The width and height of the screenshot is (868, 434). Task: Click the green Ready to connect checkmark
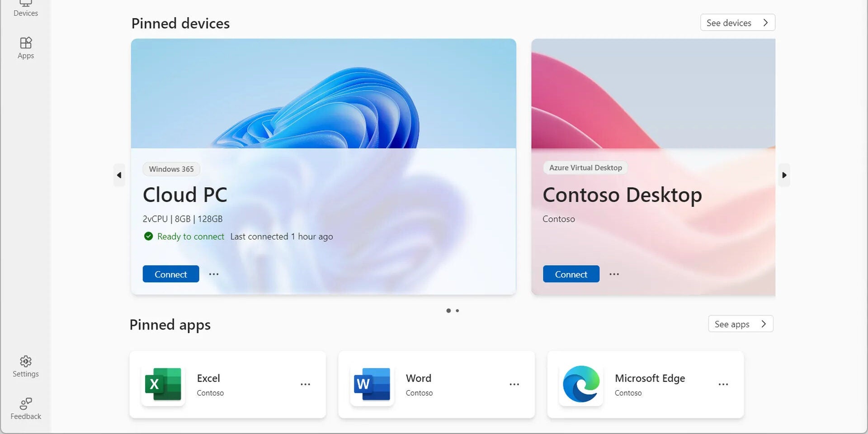tap(148, 236)
